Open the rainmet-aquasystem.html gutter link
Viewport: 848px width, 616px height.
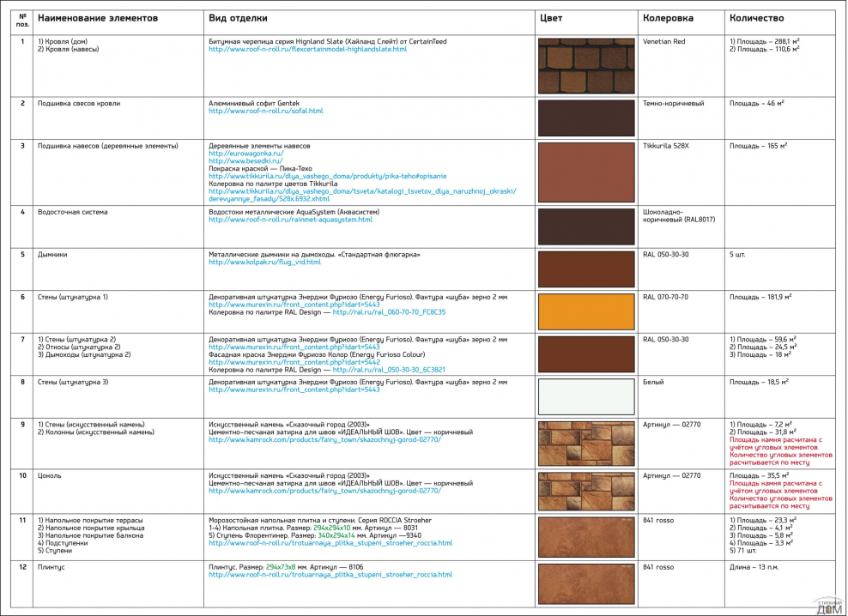tap(290, 220)
